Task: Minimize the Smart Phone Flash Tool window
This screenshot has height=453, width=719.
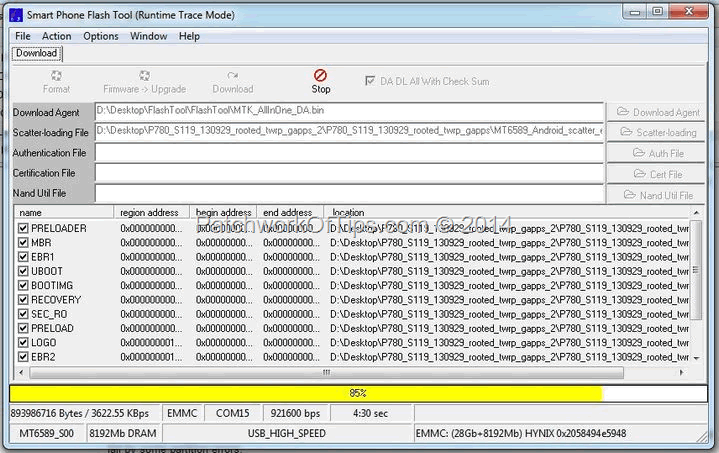Action: pos(635,12)
